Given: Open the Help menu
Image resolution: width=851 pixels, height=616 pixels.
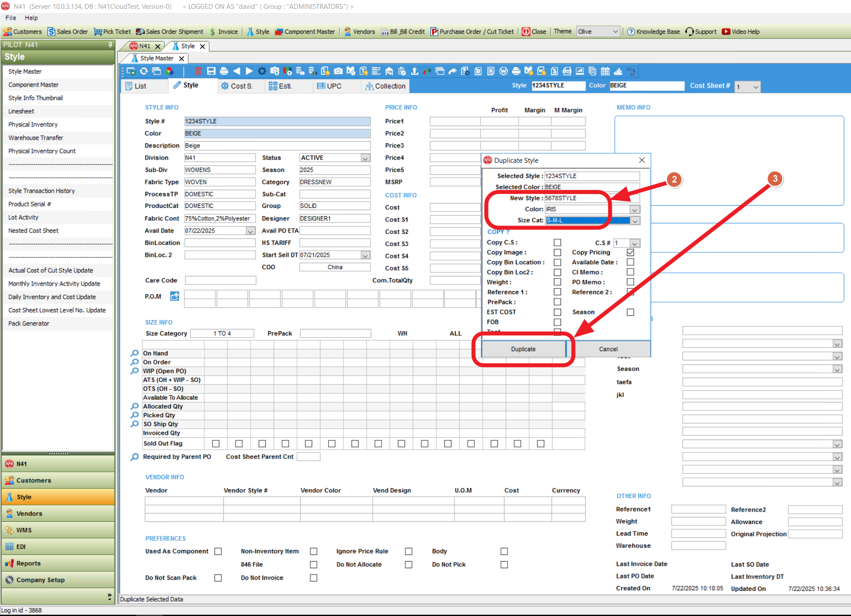Looking at the screenshot, I should 31,18.
